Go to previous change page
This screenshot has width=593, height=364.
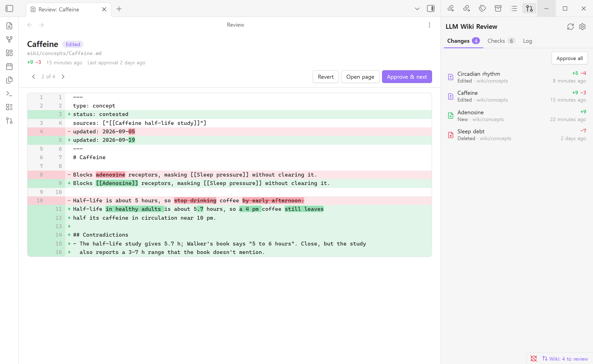tap(33, 77)
